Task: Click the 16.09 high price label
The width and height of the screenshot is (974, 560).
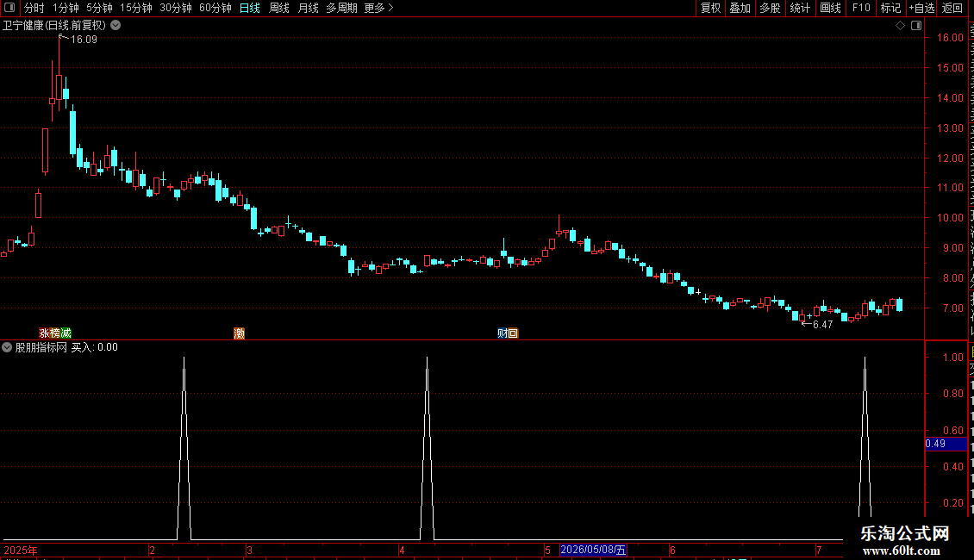Action: pos(84,40)
